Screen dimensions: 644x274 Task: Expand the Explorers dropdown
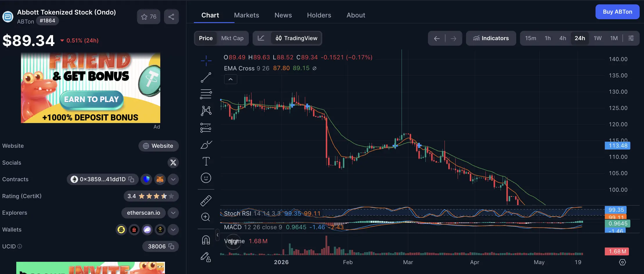point(173,213)
